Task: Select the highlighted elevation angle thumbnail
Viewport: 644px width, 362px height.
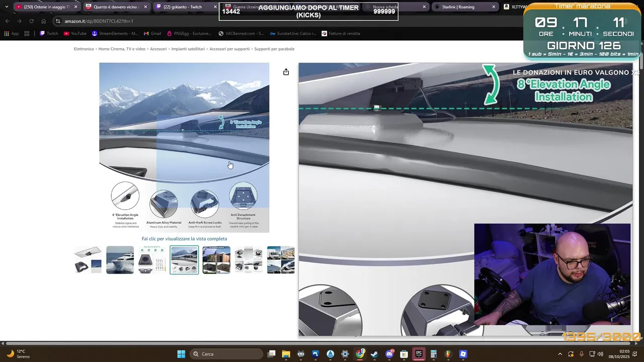Action: click(184, 260)
